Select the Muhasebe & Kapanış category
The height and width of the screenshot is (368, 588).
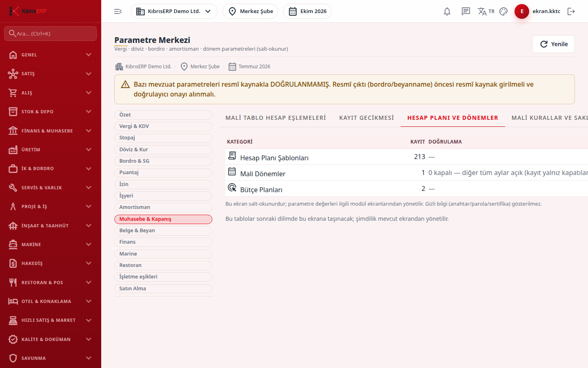click(x=163, y=219)
